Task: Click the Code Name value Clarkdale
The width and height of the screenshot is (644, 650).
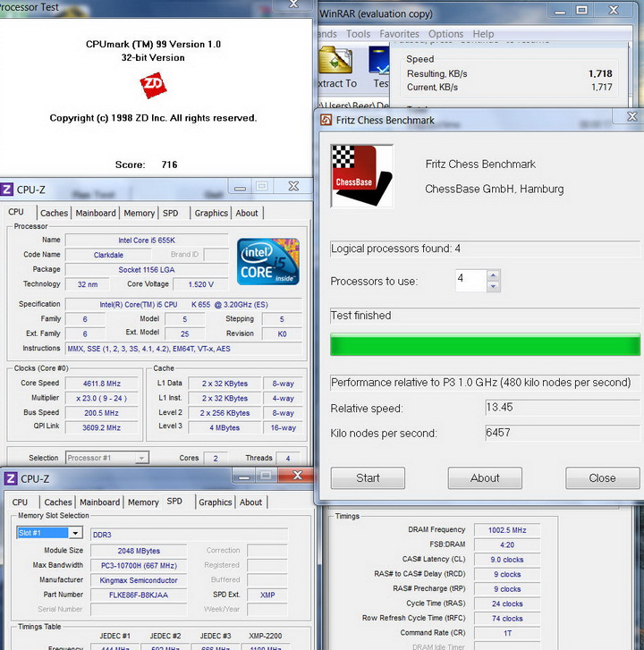Action: (108, 255)
